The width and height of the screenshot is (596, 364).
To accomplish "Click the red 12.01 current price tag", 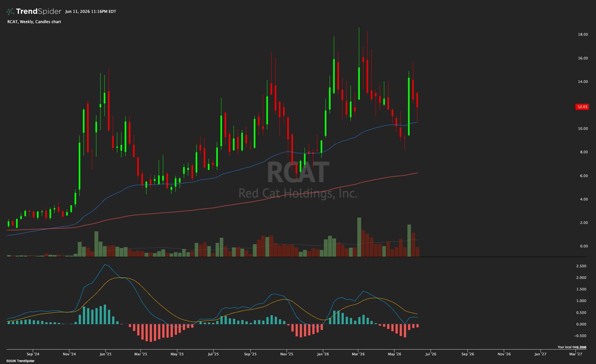I will click(x=582, y=107).
